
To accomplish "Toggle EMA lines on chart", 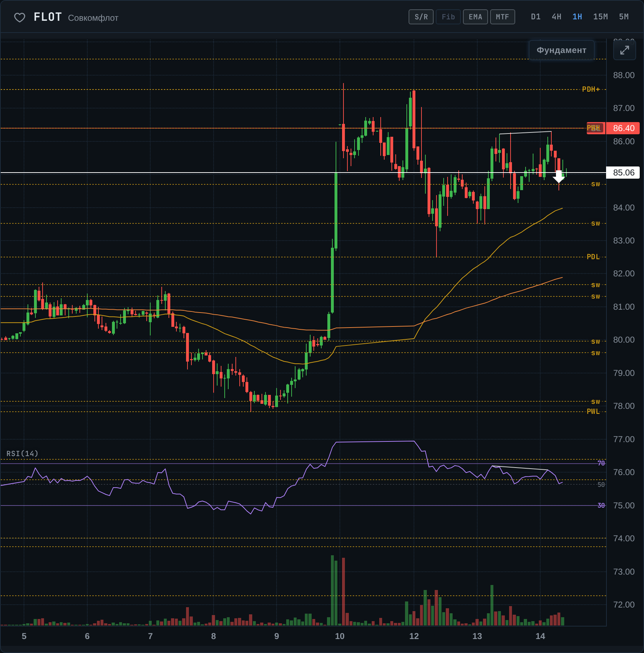I will coord(475,17).
